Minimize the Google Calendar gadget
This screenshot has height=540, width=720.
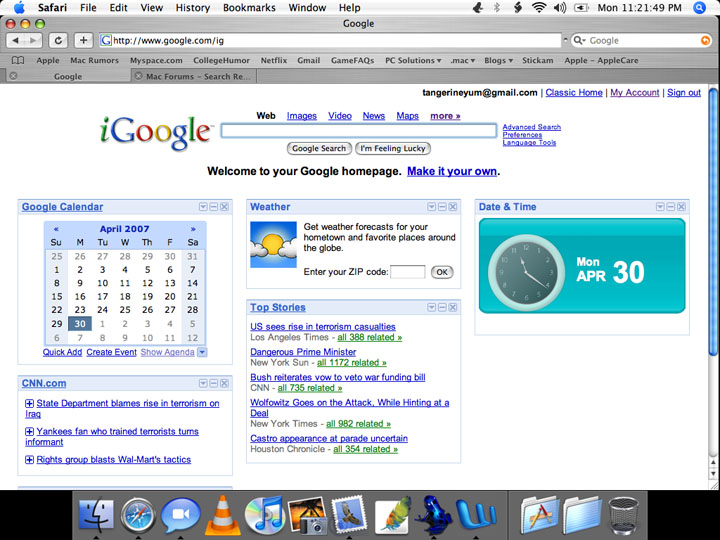(x=214, y=207)
